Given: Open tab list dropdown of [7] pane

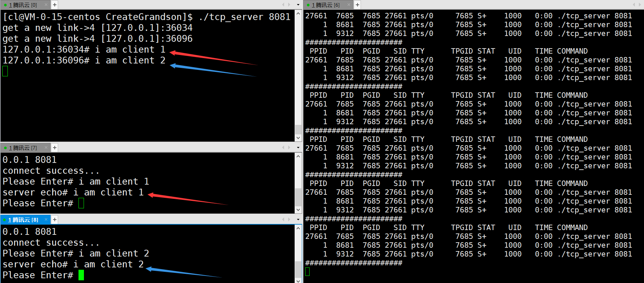Looking at the screenshot, I should pos(298,148).
